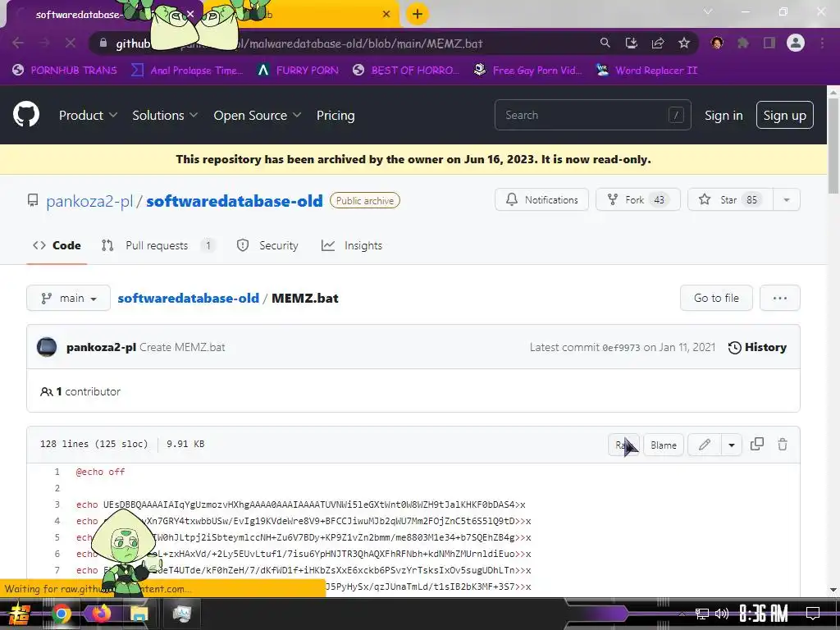Open the browser's new tab plus button

[418, 14]
